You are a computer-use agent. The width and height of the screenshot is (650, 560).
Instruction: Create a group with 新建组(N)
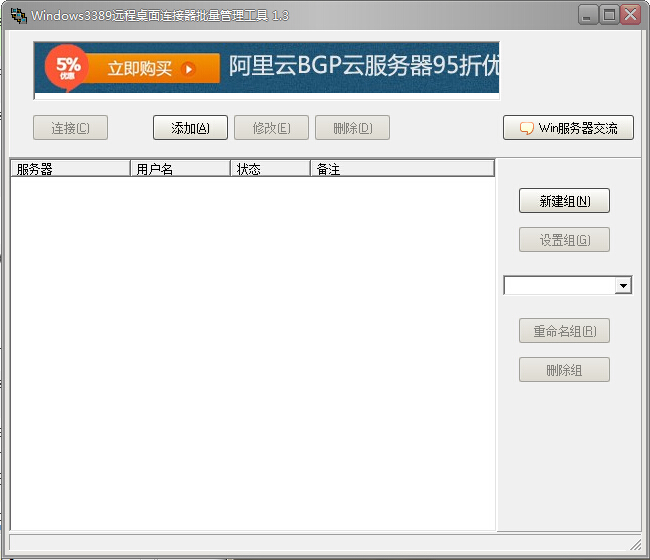tap(564, 201)
